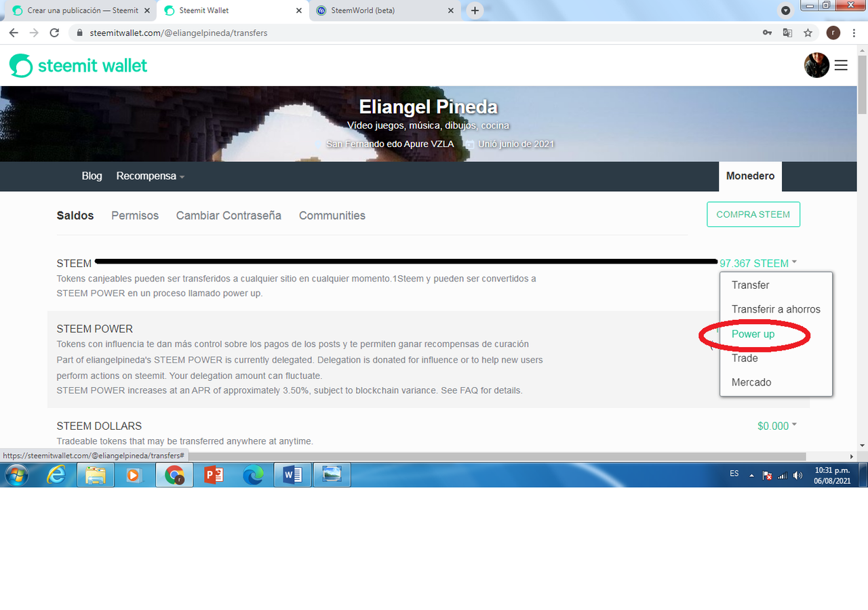Open Microsoft Edge from taskbar
Image resolution: width=868 pixels, height=610 pixels.
253,475
